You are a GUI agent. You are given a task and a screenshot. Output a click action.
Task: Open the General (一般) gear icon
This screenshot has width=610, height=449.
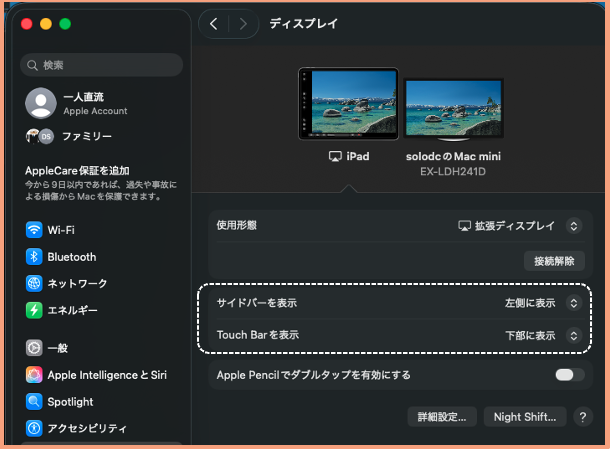click(35, 348)
